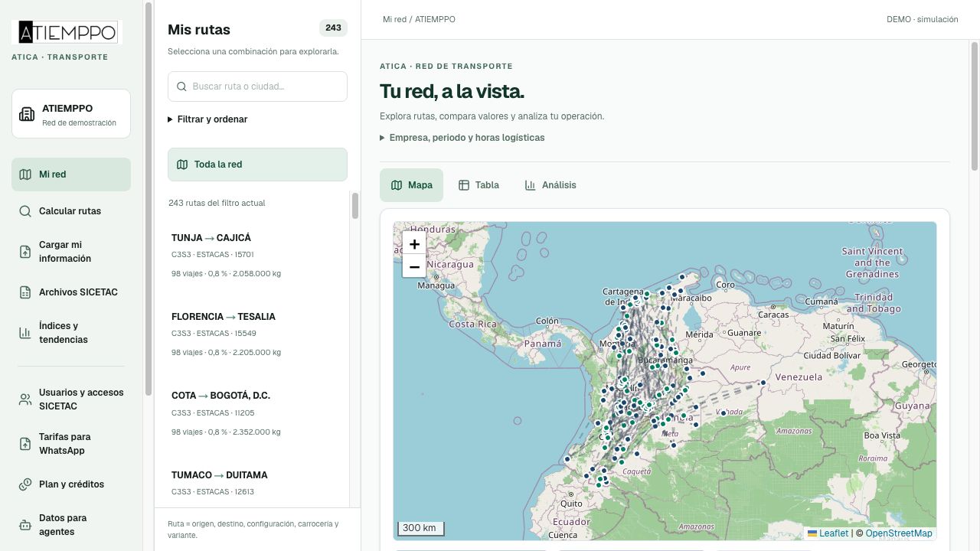Open Calcular rutas in the sidebar
This screenshot has width=980, height=551.
pyautogui.click(x=71, y=211)
